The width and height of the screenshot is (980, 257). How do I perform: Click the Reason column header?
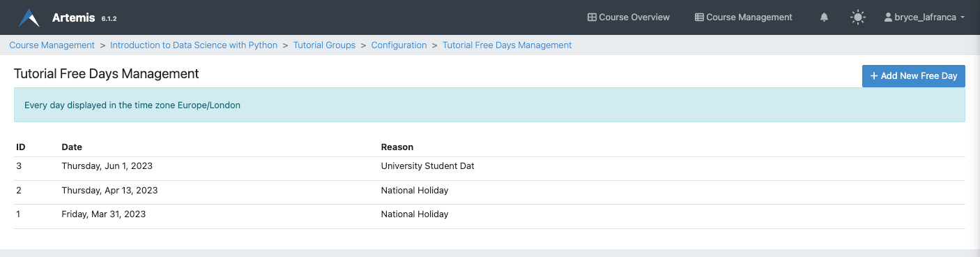pyautogui.click(x=397, y=147)
